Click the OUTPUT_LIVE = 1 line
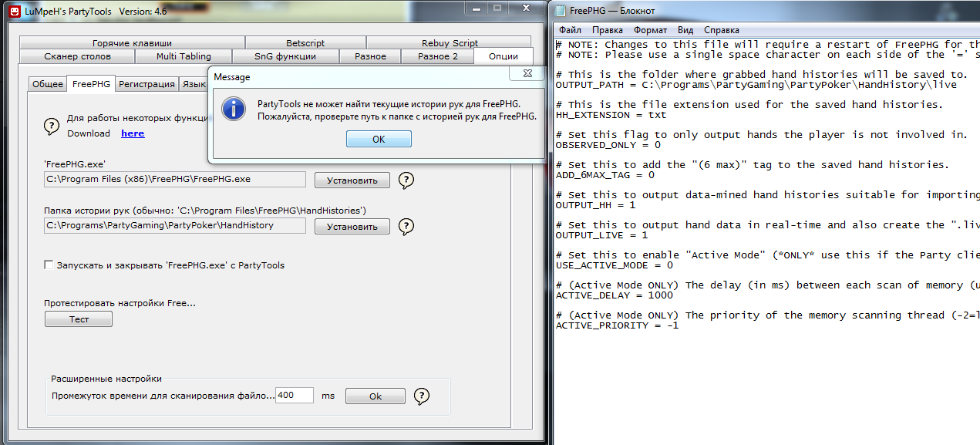The width and height of the screenshot is (980, 445). [x=602, y=235]
